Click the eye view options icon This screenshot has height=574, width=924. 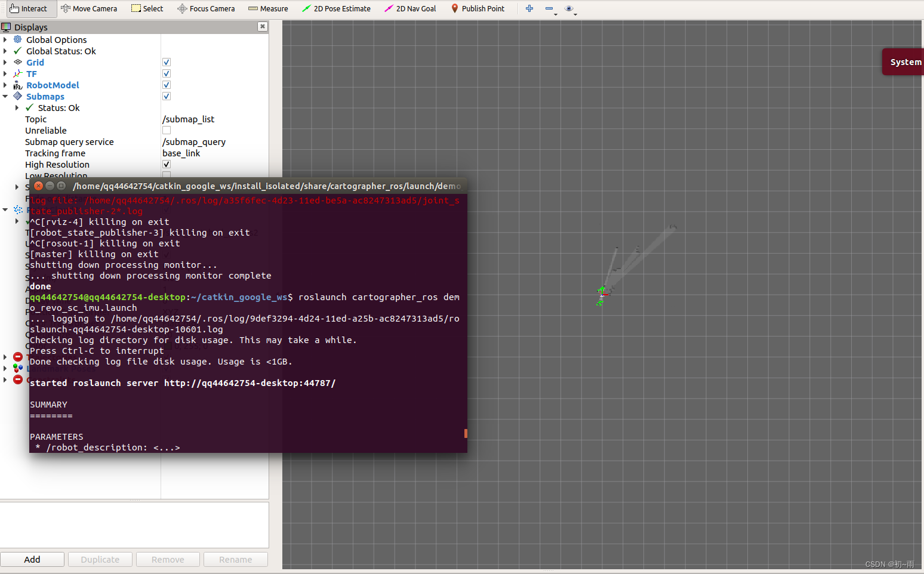click(569, 8)
